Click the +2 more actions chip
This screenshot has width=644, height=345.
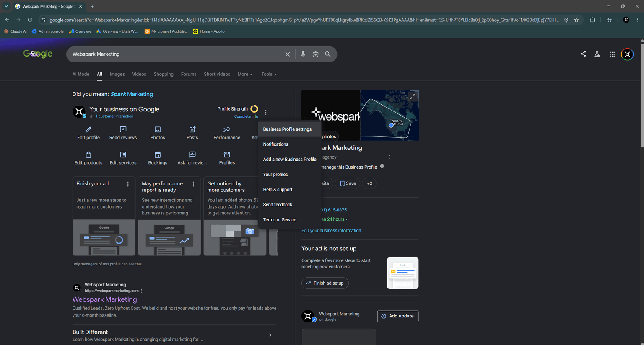tap(369, 183)
